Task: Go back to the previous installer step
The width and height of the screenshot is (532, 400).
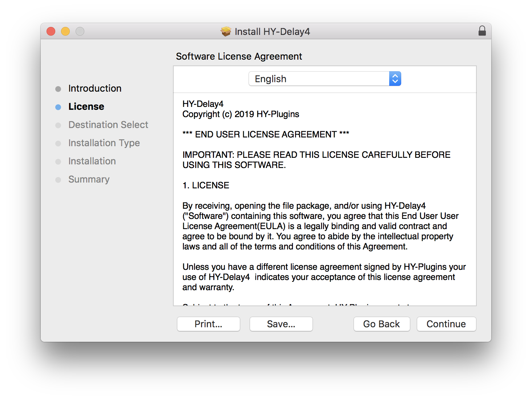Action: click(382, 324)
